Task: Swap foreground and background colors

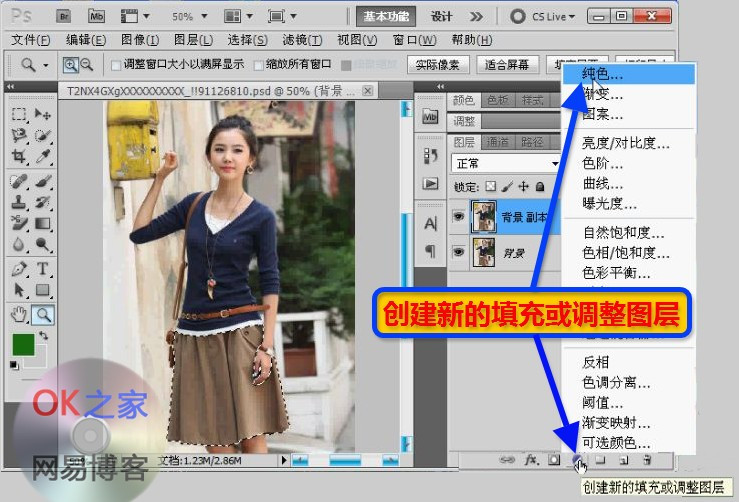Action: click(x=43, y=336)
